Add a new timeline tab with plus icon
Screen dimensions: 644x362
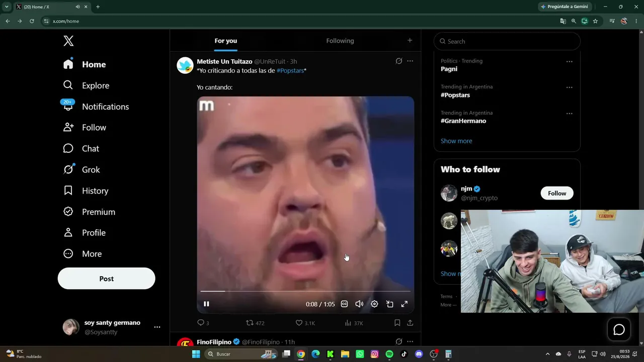pos(410,40)
